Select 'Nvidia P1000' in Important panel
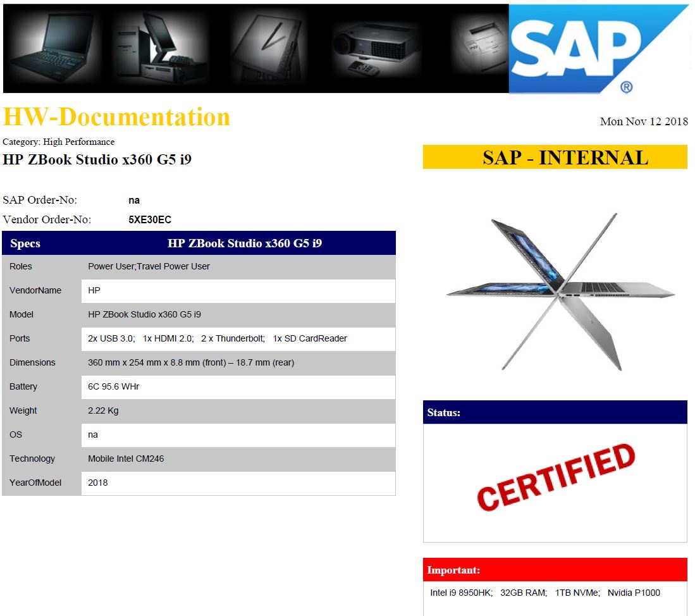The image size is (695, 616). point(634,593)
